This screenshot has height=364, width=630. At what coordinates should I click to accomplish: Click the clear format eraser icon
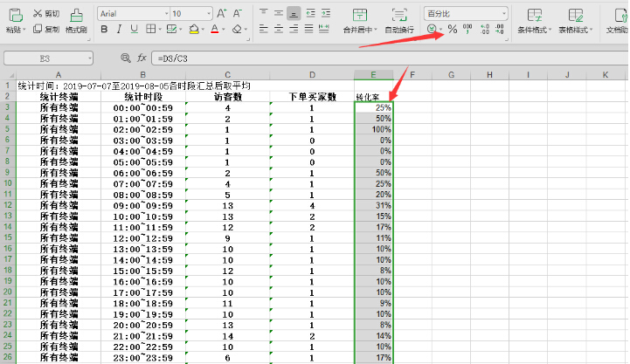(x=238, y=30)
